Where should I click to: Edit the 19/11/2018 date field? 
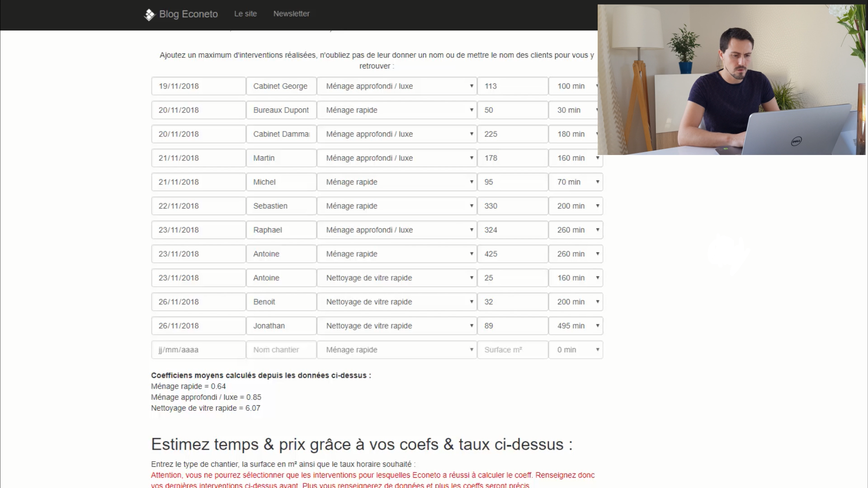[198, 86]
